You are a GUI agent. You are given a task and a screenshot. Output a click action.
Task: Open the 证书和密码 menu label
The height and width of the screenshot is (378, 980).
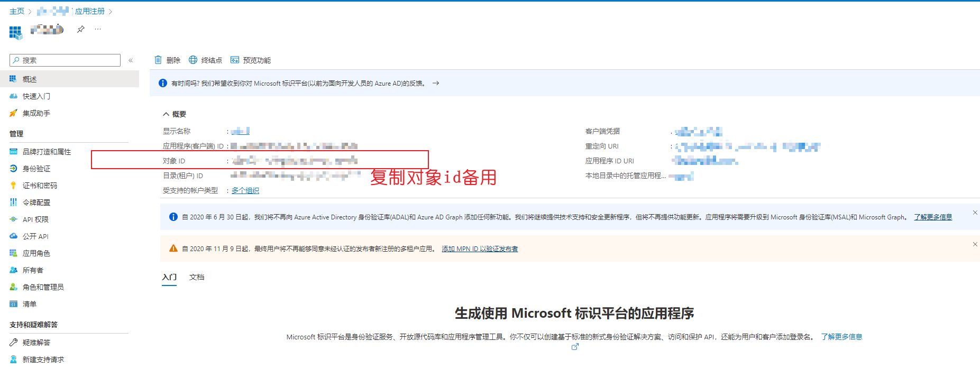(40, 186)
